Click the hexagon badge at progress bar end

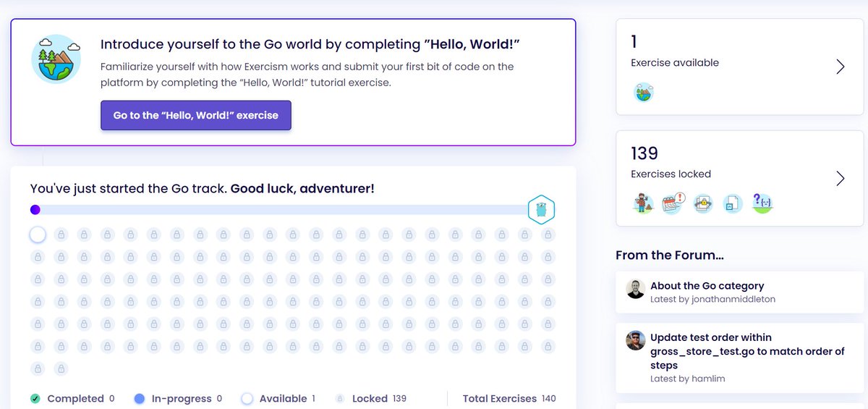(x=541, y=210)
